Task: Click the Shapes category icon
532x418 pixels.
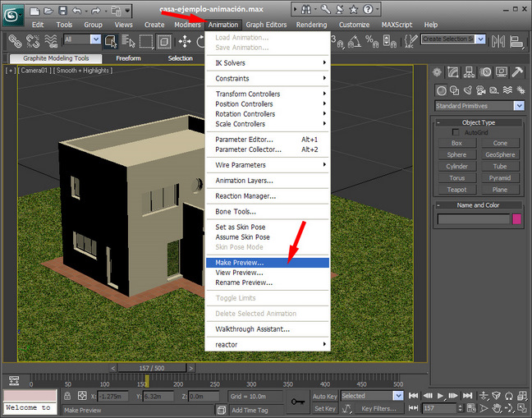Action: pos(454,90)
